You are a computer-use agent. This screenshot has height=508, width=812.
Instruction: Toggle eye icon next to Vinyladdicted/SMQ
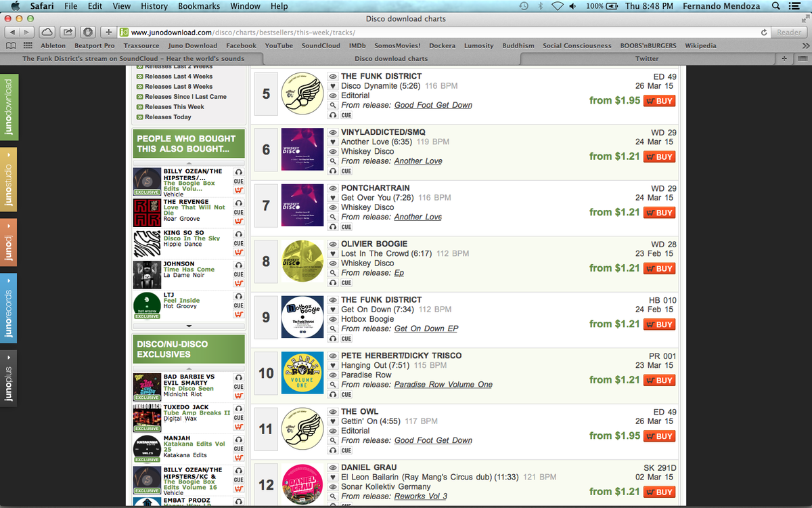click(332, 133)
